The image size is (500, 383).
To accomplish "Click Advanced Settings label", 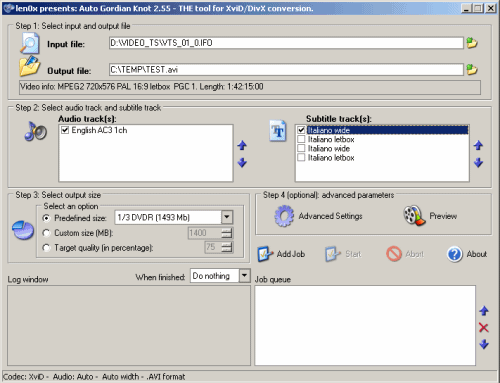I will (330, 216).
